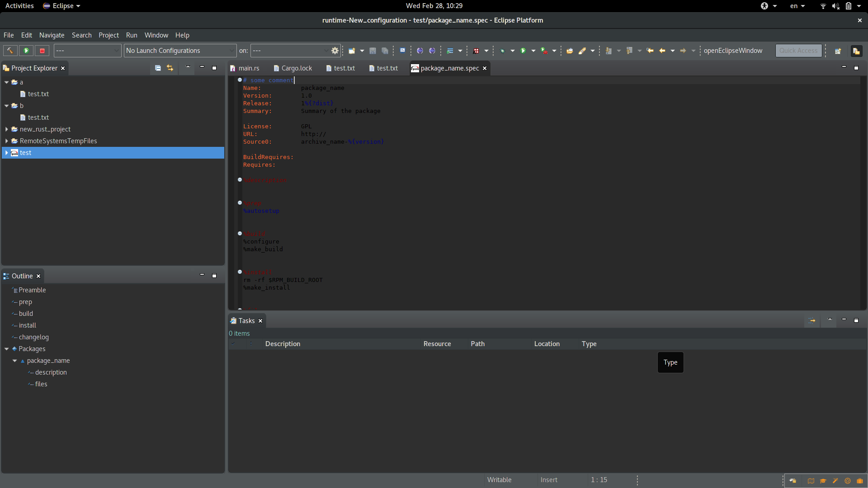Click the Forward navigation arrow
868x488 pixels.
coord(683,51)
